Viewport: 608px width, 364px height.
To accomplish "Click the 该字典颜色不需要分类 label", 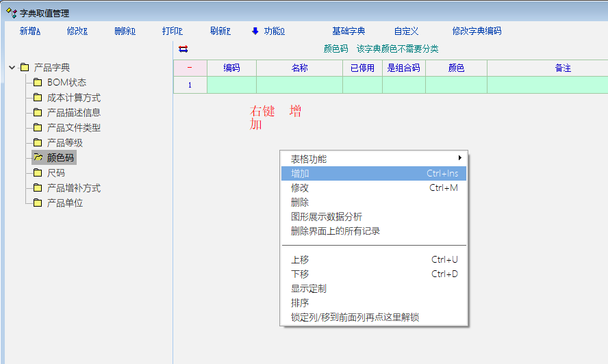I will (397, 49).
